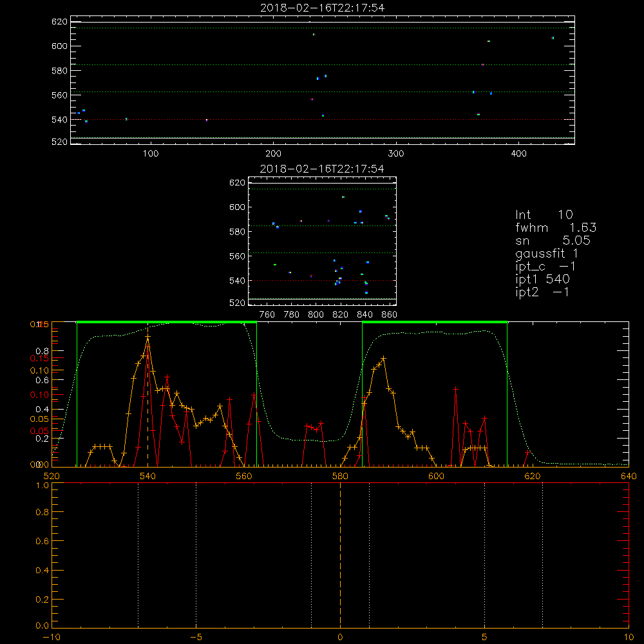Click x-axis label 200 on top plot
Screen dimensions: 644x644
(x=273, y=154)
